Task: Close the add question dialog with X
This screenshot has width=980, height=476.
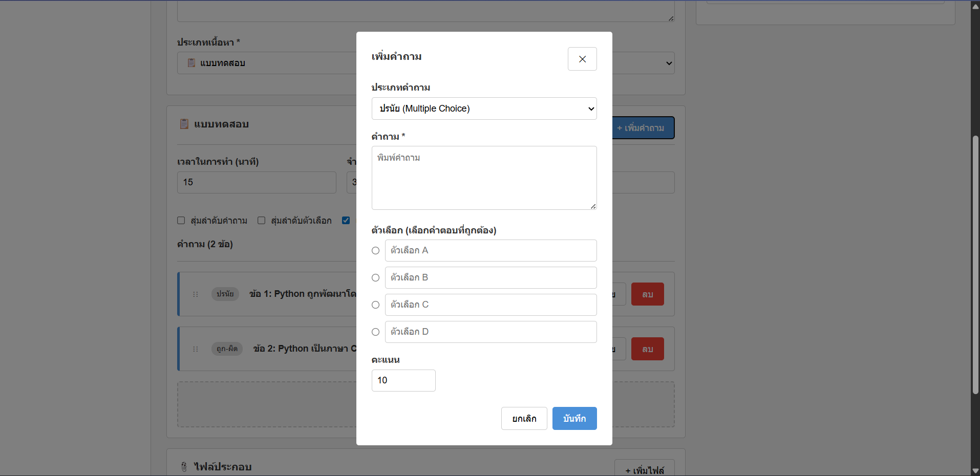Action: [x=582, y=59]
